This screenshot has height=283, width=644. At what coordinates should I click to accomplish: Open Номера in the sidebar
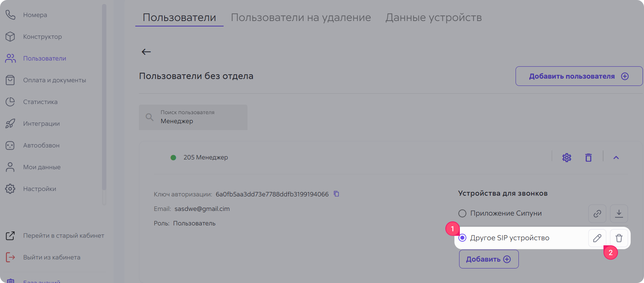(35, 15)
